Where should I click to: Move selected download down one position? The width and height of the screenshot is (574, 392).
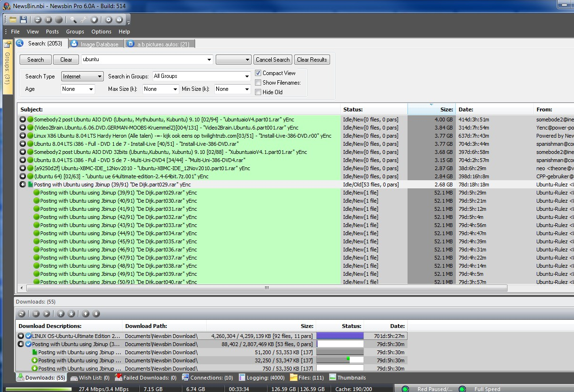tap(96, 314)
